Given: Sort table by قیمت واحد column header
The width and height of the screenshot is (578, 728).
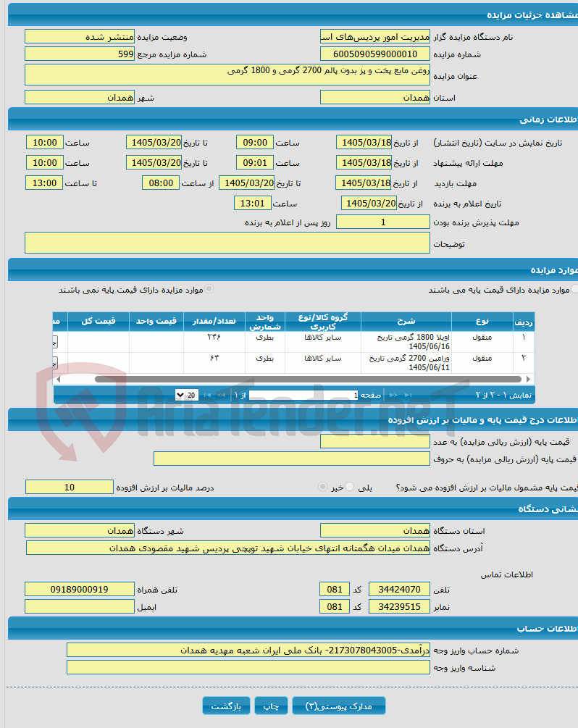Looking at the screenshot, I should coord(156,322).
